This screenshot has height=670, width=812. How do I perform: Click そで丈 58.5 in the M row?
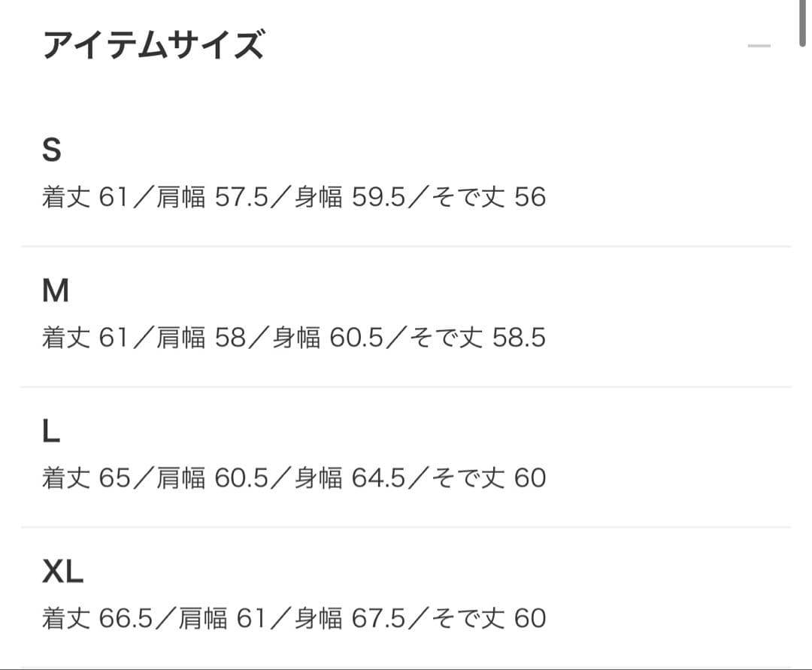click(477, 338)
